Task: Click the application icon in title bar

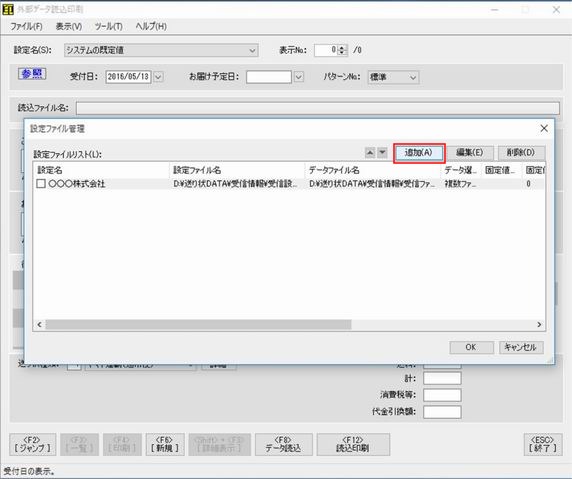Action: click(x=7, y=9)
